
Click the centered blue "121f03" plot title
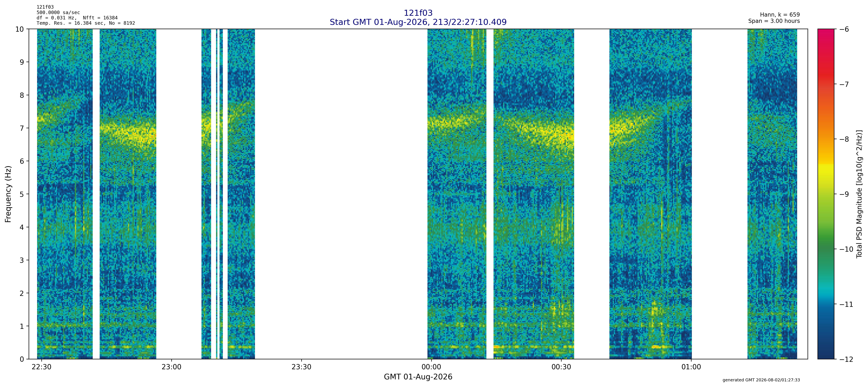click(418, 13)
